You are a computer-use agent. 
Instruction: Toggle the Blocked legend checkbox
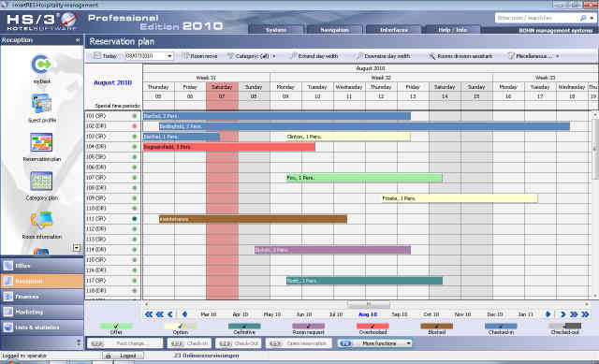(x=437, y=326)
